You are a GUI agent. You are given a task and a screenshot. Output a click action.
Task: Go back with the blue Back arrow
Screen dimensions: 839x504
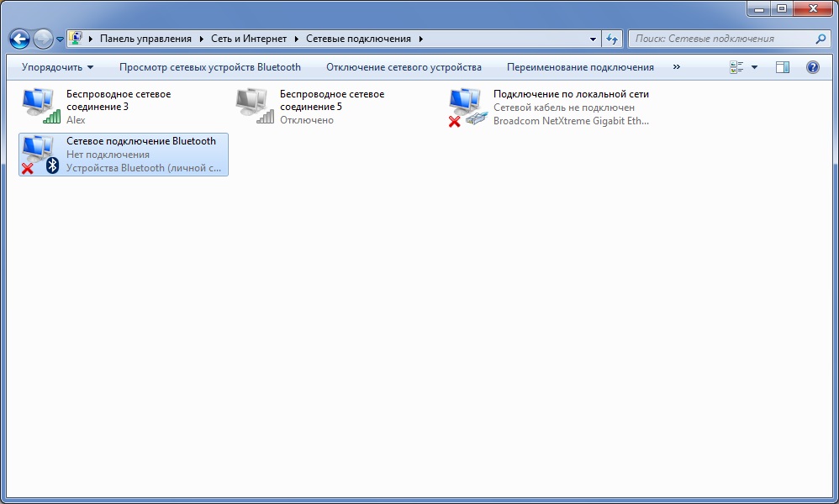pos(20,39)
